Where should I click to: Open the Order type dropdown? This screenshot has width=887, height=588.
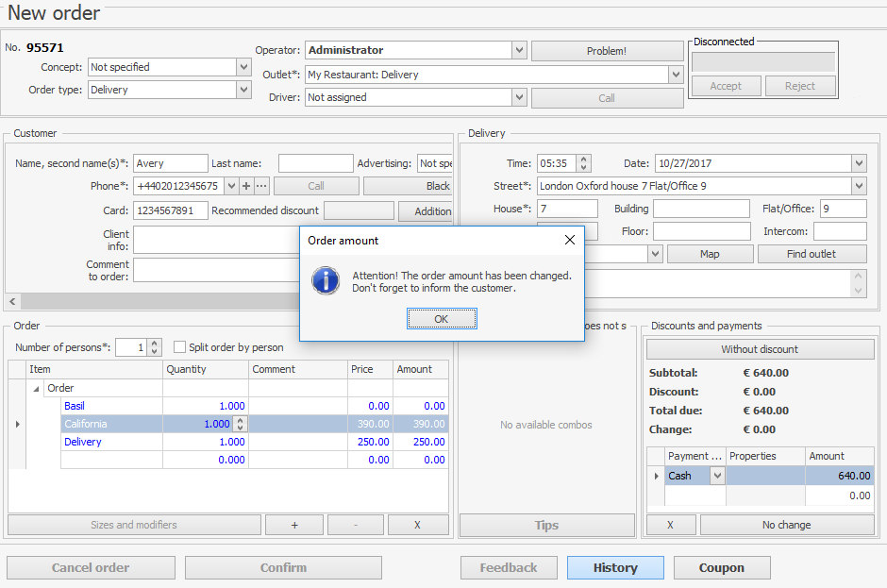(x=243, y=90)
